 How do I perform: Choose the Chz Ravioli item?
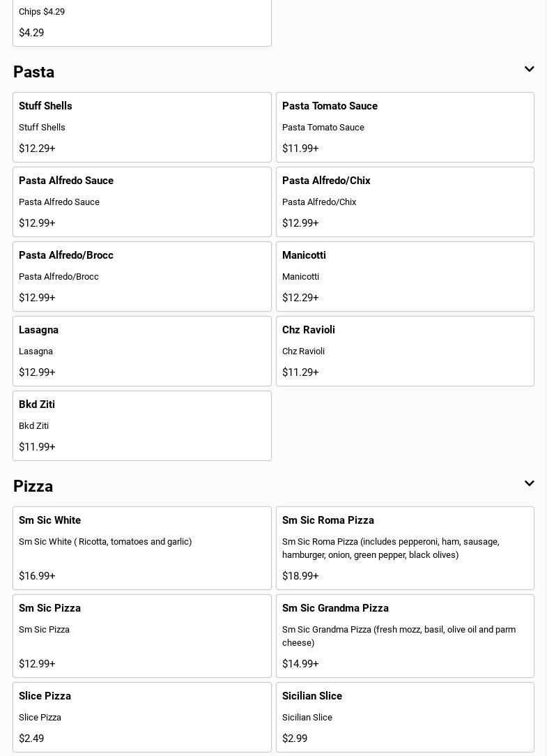405,351
